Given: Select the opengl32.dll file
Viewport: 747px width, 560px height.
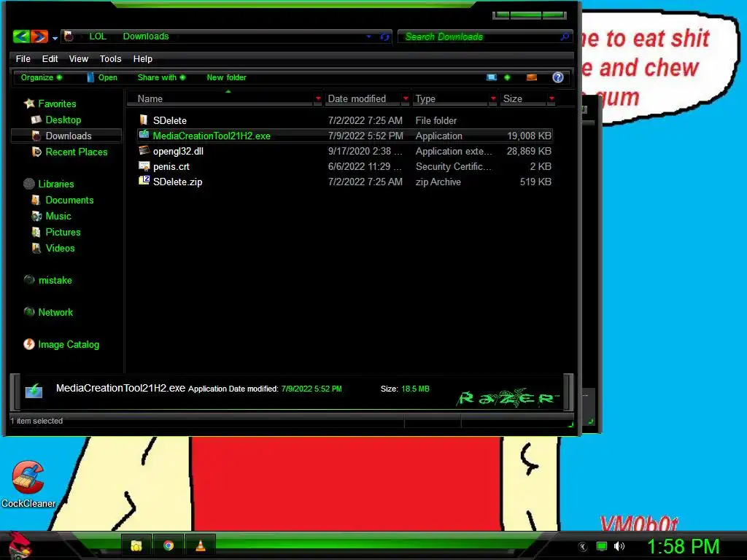Looking at the screenshot, I should (345, 151).
